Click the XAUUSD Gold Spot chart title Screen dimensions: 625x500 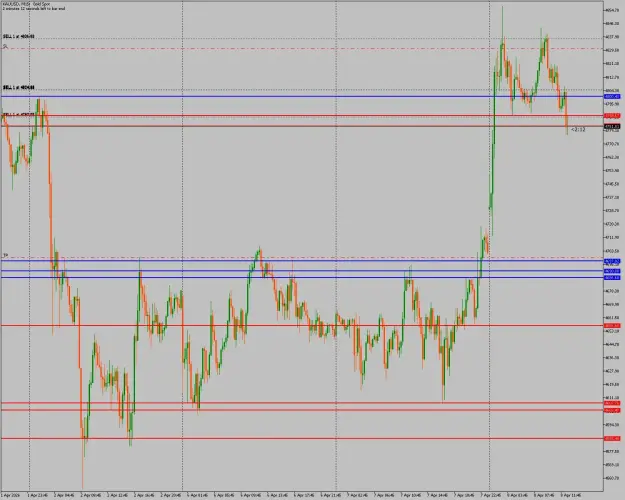(27, 4)
